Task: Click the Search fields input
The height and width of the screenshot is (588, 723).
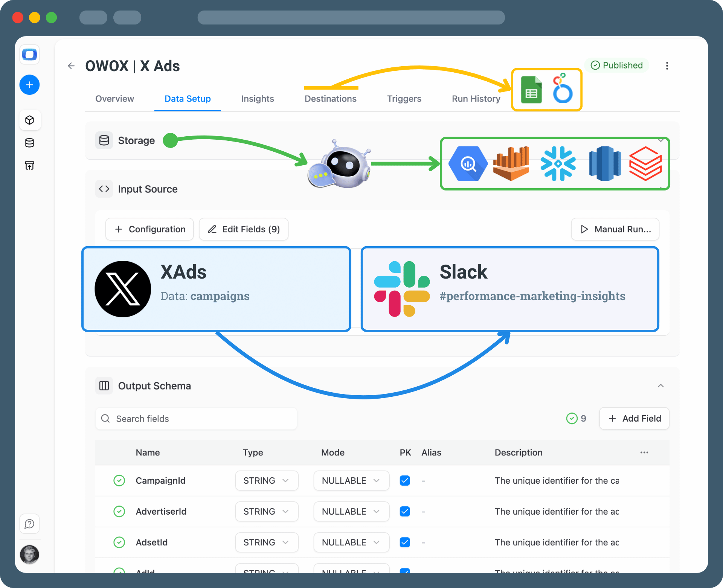Action: click(x=196, y=419)
